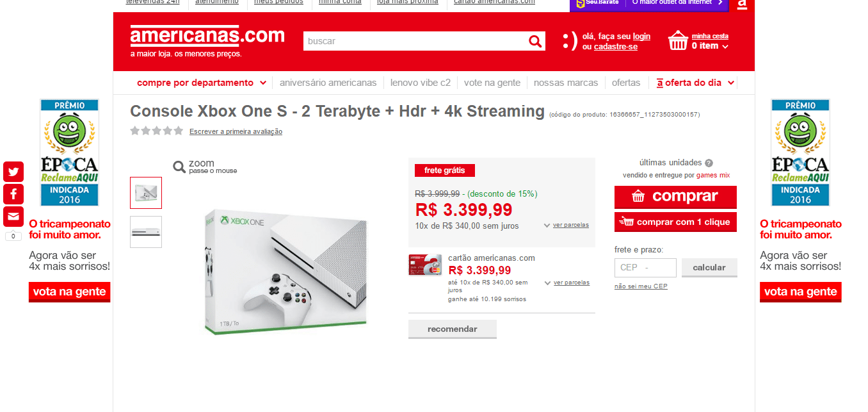
Task: Click Escrever a primeira avaliação link
Action: click(236, 131)
